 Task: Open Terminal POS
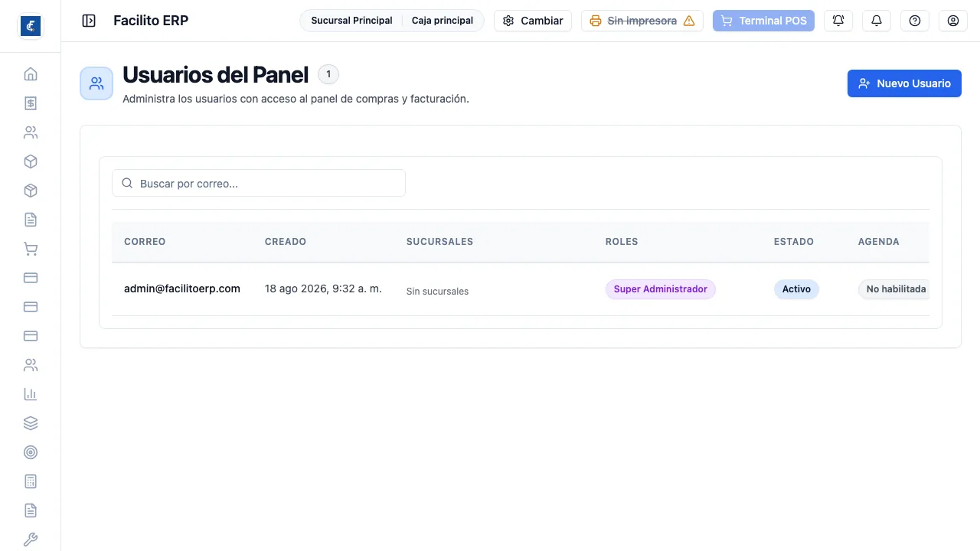point(763,21)
